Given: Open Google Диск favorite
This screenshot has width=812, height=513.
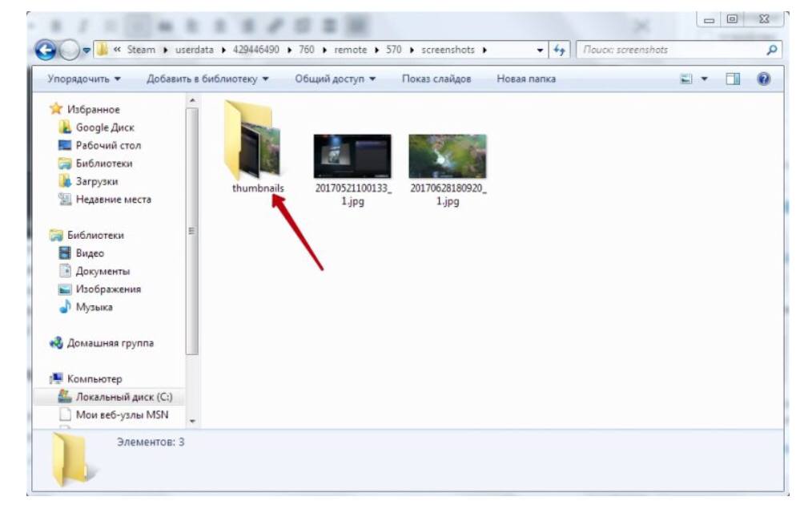Looking at the screenshot, I should point(105,127).
